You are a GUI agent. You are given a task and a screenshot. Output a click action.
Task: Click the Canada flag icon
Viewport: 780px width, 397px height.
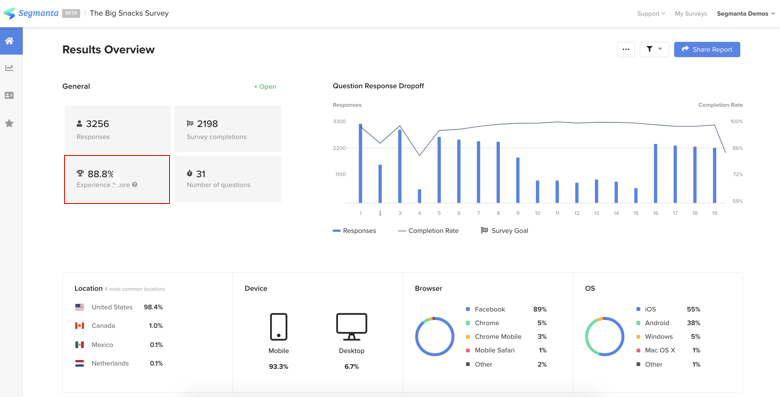click(x=80, y=326)
